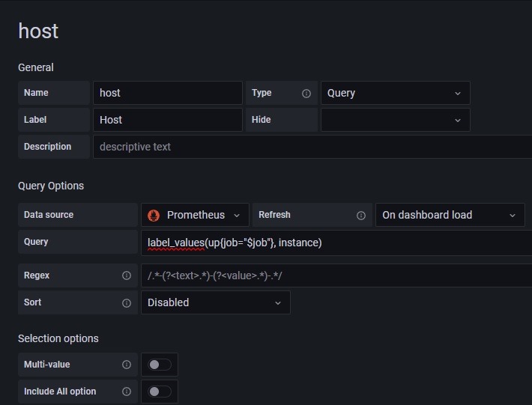Screen dimensions: 532x405
Task: Click the Regex info icon
Action: (x=126, y=275)
